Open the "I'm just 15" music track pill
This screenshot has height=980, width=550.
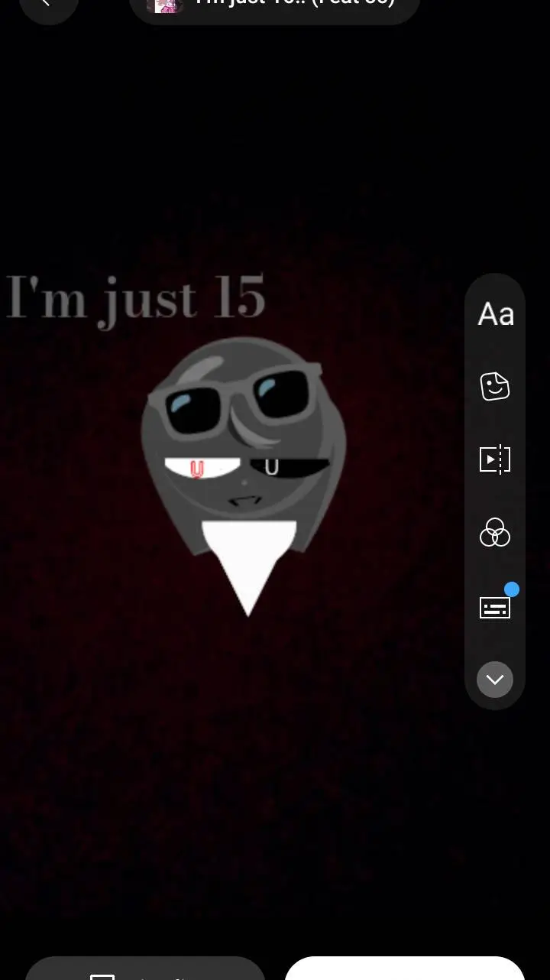[294, 5]
